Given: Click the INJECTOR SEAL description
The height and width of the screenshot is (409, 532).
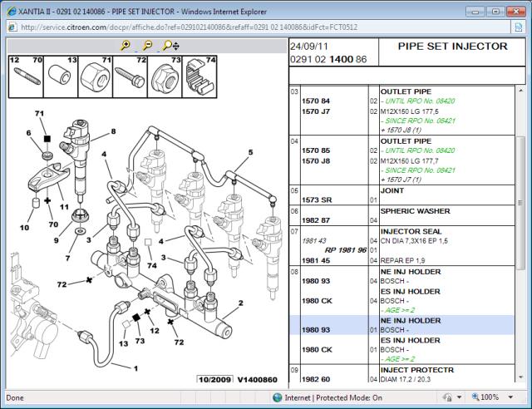Looking at the screenshot, I should (411, 231).
